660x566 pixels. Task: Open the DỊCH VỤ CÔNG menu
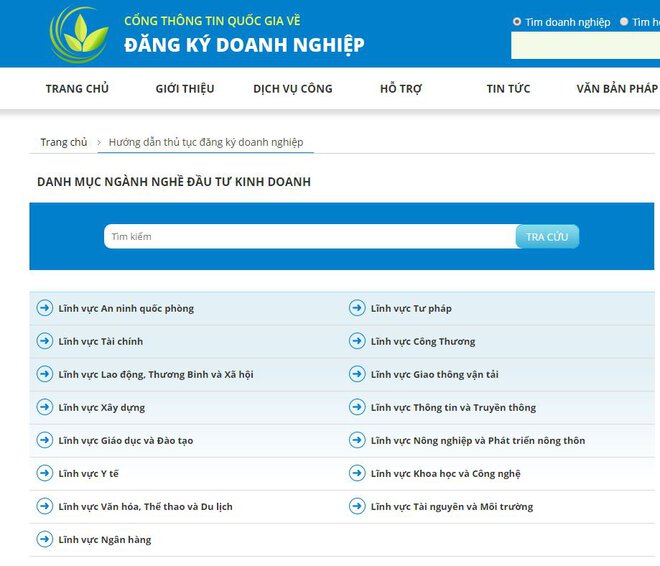click(293, 89)
